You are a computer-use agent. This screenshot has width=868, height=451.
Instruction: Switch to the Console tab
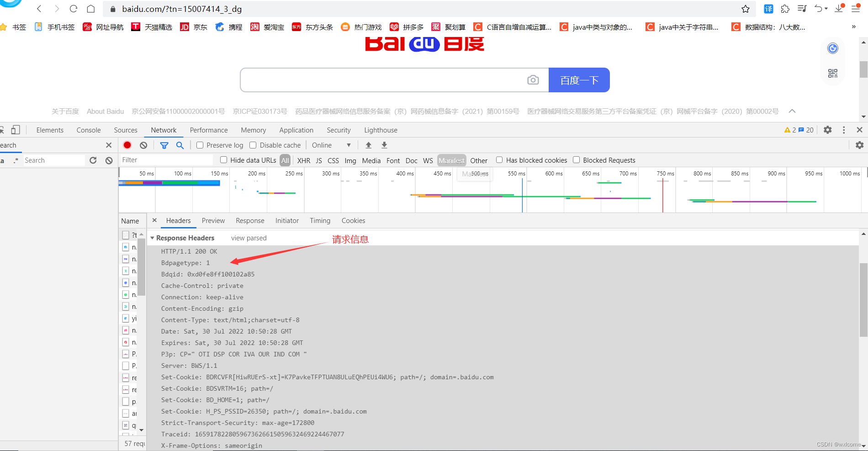[89, 130]
